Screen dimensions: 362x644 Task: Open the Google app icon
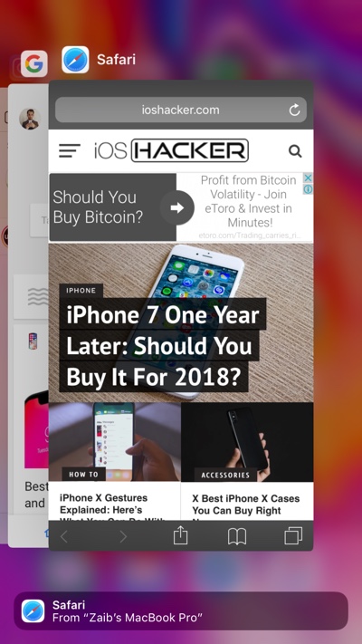click(34, 63)
